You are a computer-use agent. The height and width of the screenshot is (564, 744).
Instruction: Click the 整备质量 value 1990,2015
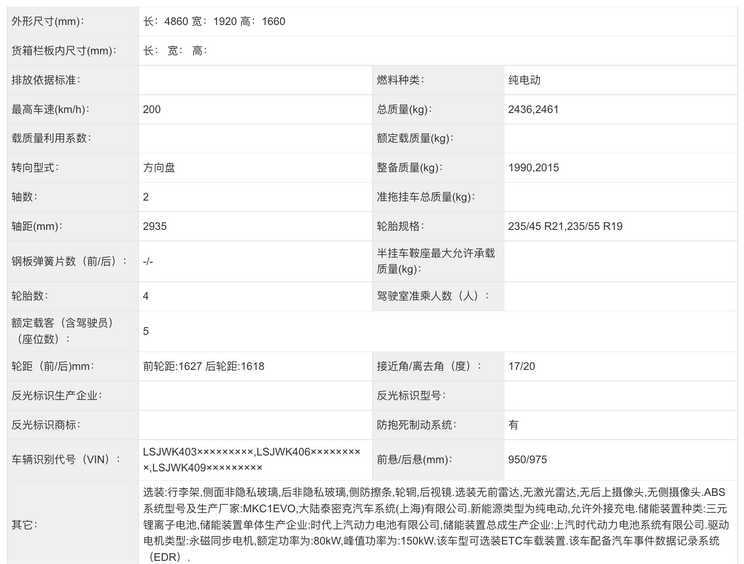pyautogui.click(x=534, y=168)
